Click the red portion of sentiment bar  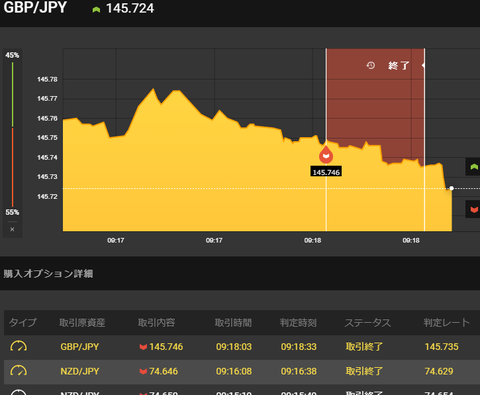(13, 167)
